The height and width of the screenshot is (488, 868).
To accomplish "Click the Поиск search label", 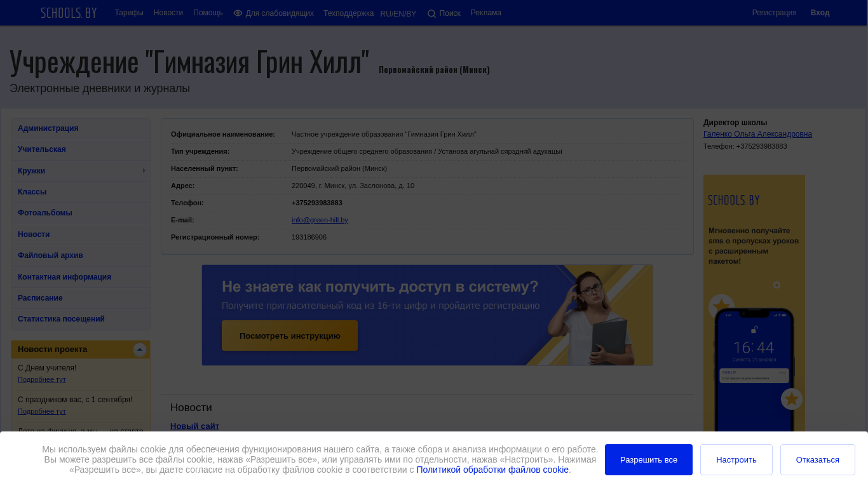I will [450, 13].
